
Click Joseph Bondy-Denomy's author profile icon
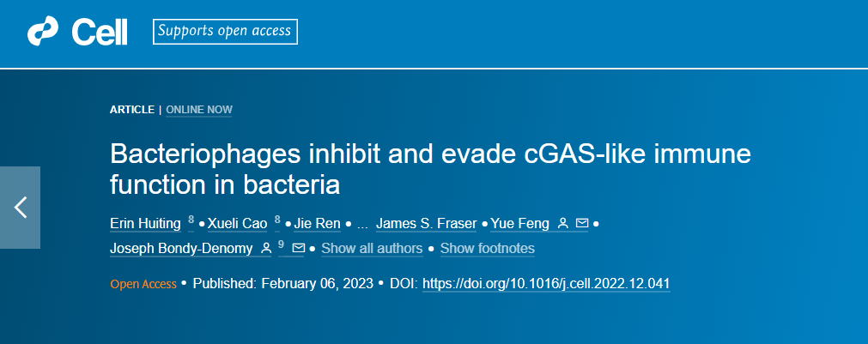265,248
